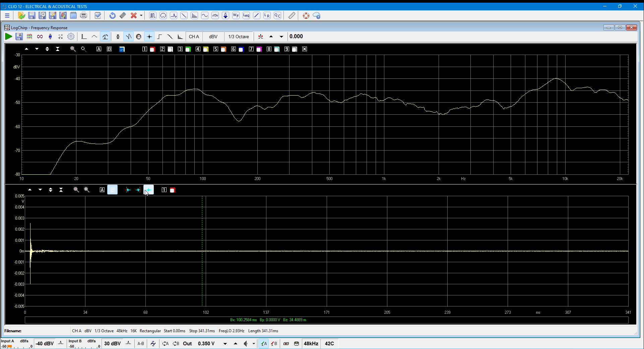The image size is (644, 349).
Task: Open a file with the folder icon
Action: [x=21, y=15]
